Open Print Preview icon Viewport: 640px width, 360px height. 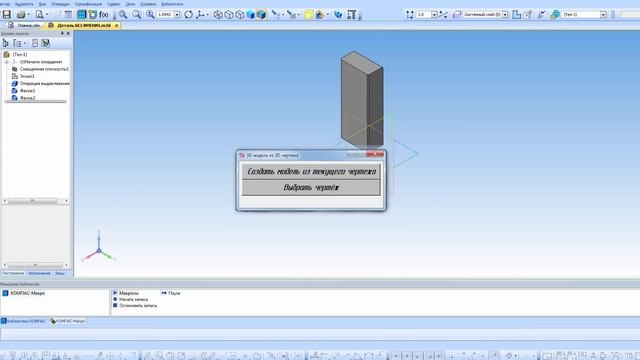click(39, 15)
